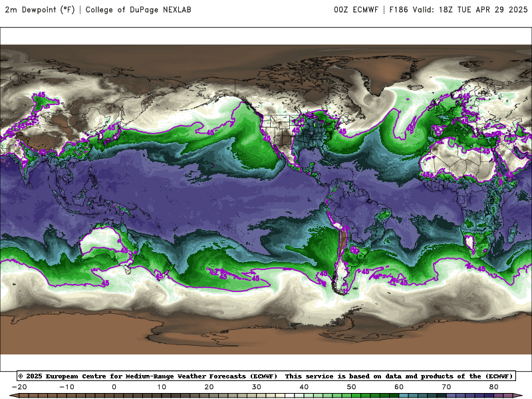
Task: Click the 40 value on the color scale
Action: (304, 387)
